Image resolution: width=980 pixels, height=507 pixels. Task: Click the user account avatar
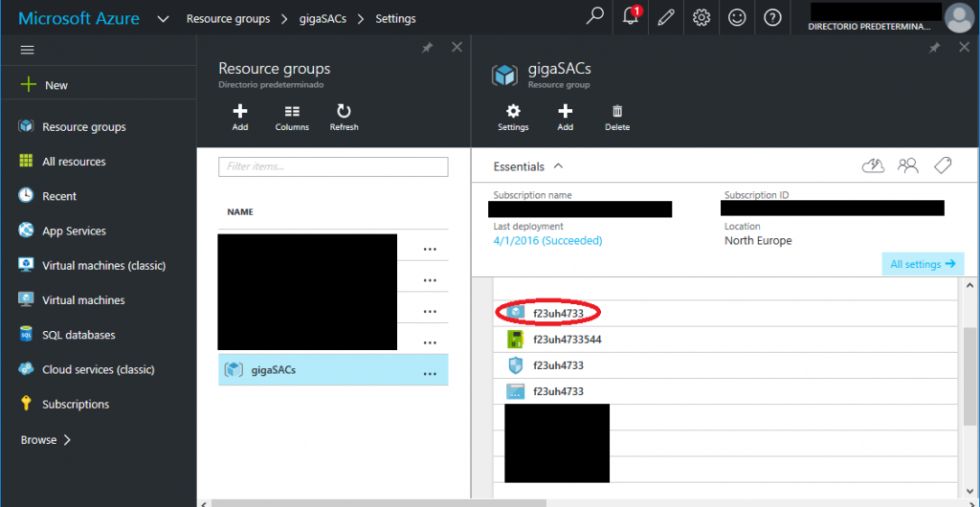coord(961,17)
